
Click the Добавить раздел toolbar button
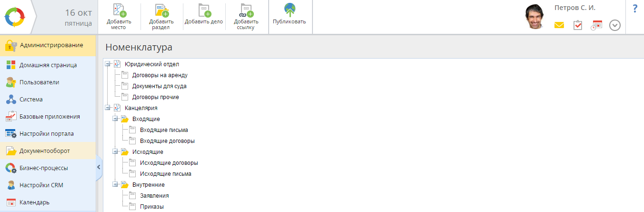tap(161, 17)
